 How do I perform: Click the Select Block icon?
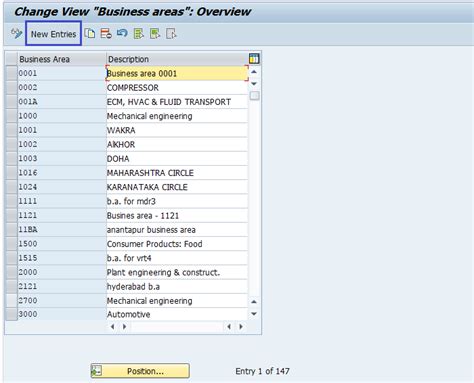click(155, 33)
